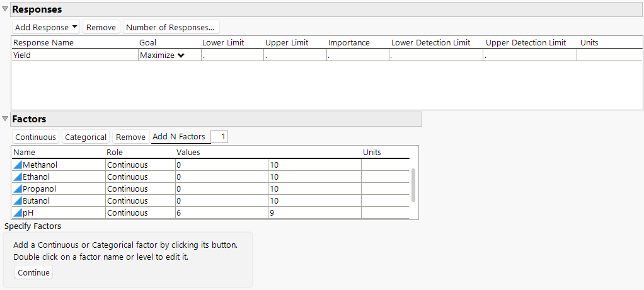Click the blue continuous icon beside Methanol
This screenshot has height=290, width=644.
click(x=17, y=165)
